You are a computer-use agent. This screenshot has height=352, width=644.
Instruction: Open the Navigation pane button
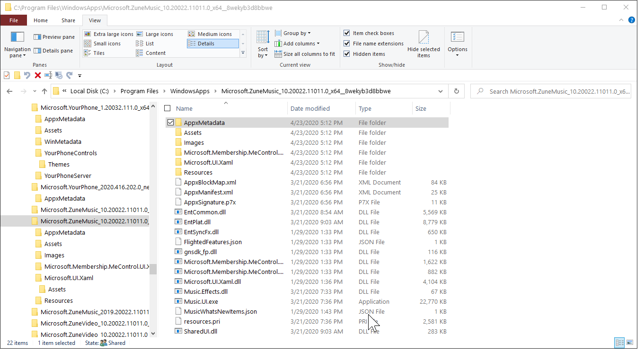18,45
